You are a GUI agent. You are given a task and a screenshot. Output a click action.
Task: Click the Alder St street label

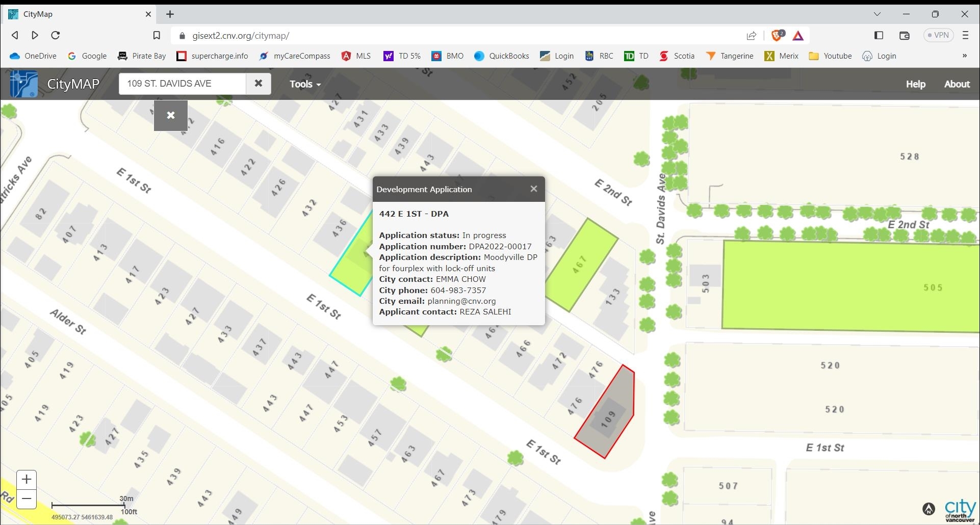(68, 321)
